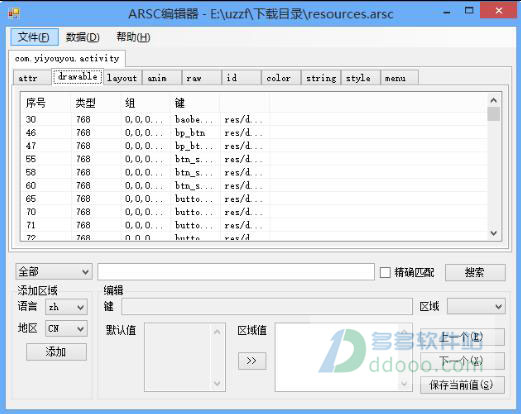Image resolution: width=521 pixels, height=414 pixels.
Task: Click the baobe... key cell
Action: (x=194, y=119)
